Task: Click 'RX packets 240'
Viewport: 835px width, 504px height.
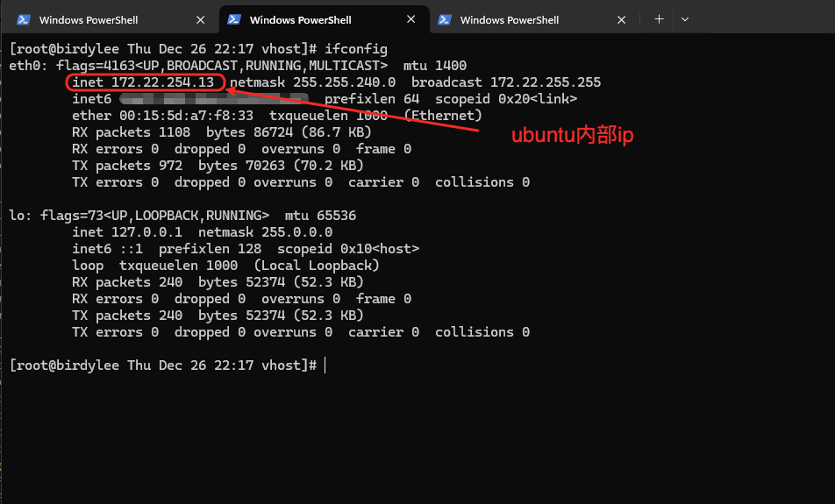Action: click(127, 282)
